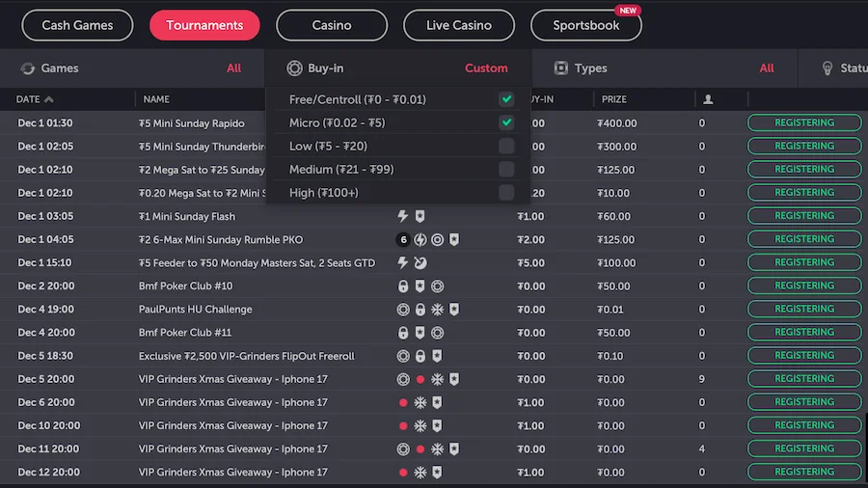Click the 6-max badge on Sunday Rumble PKO
Screen dimensions: 868x488
coord(403,239)
